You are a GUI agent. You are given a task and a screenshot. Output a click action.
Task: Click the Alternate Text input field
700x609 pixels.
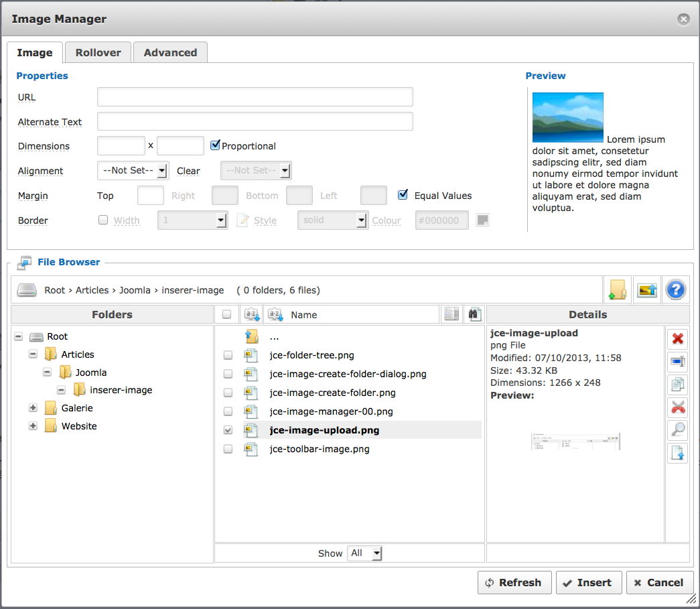tap(255, 121)
